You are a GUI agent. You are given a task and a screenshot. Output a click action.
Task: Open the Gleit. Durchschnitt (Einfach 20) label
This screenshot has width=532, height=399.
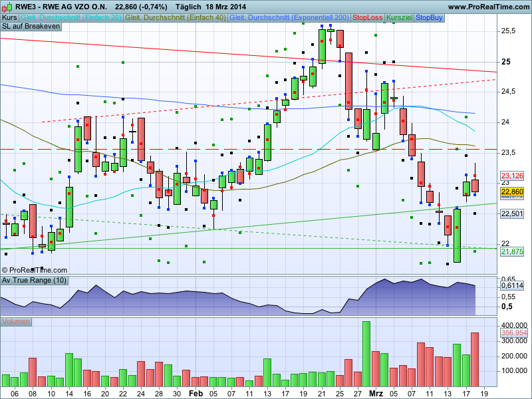point(71,18)
